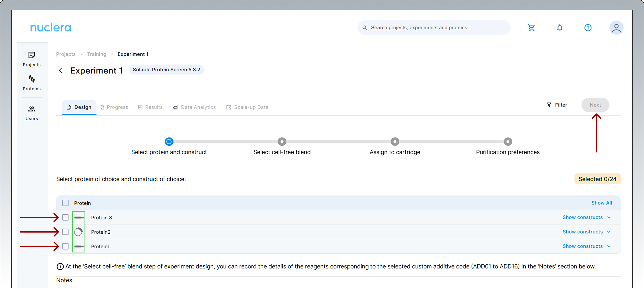Click Show All link in the table header
This screenshot has width=644, height=288.
pyautogui.click(x=601, y=203)
